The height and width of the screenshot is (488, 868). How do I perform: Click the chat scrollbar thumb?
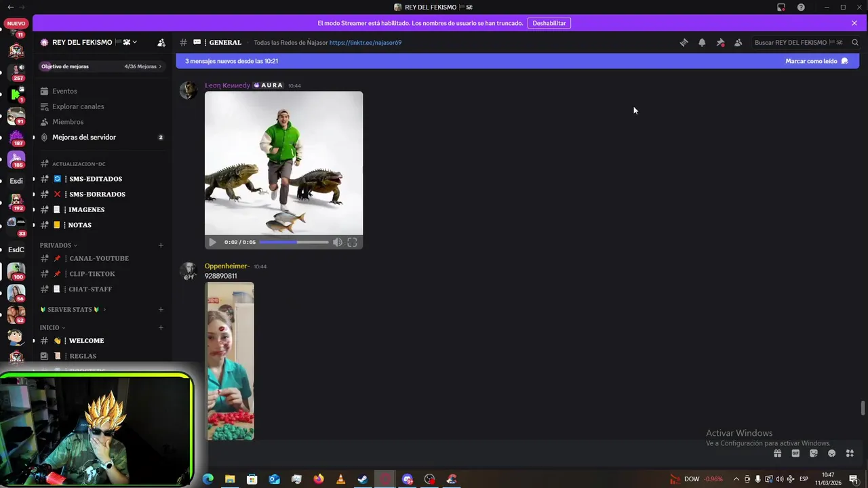863,408
